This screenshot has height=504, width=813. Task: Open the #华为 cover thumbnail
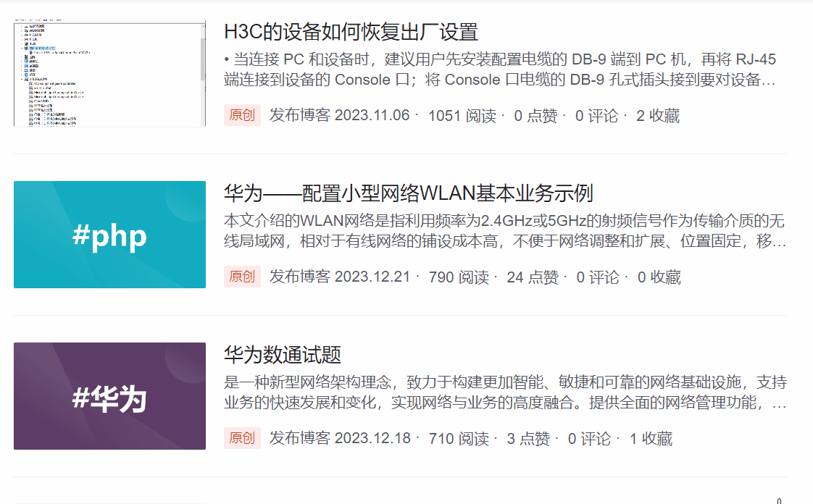tap(109, 395)
